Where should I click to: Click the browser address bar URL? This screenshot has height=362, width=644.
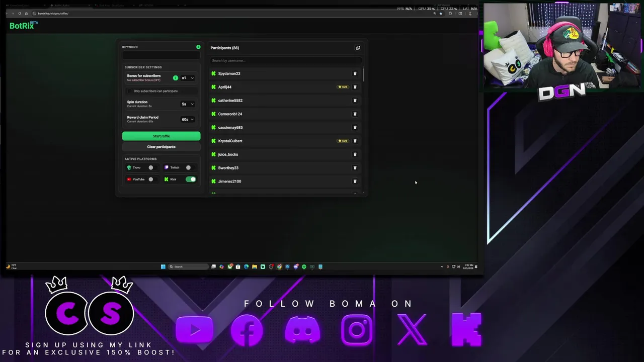click(53, 14)
